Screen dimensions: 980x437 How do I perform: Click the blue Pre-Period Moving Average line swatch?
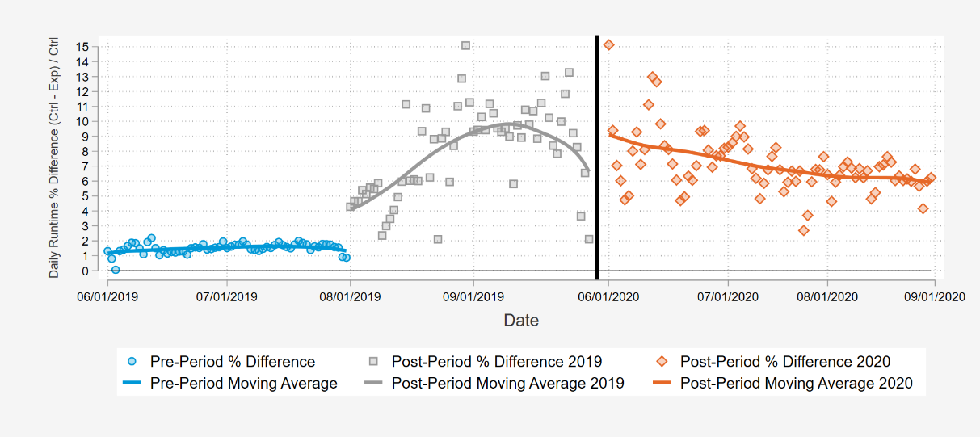133,383
